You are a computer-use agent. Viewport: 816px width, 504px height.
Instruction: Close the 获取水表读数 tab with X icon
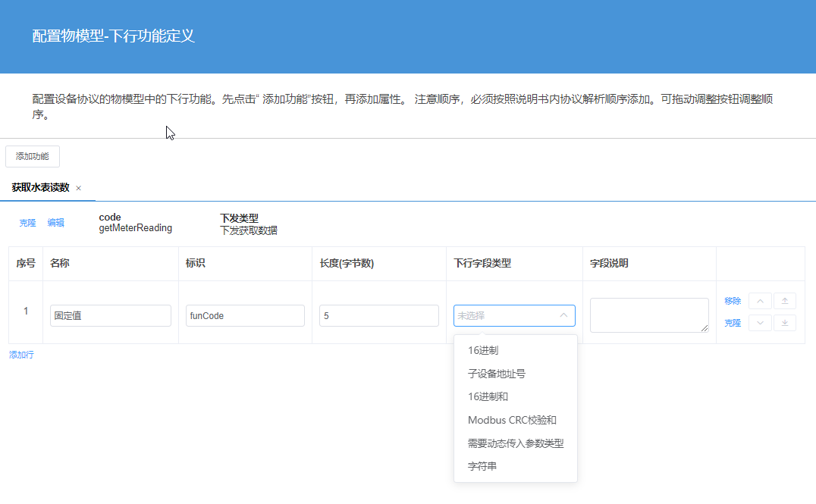[78, 188]
